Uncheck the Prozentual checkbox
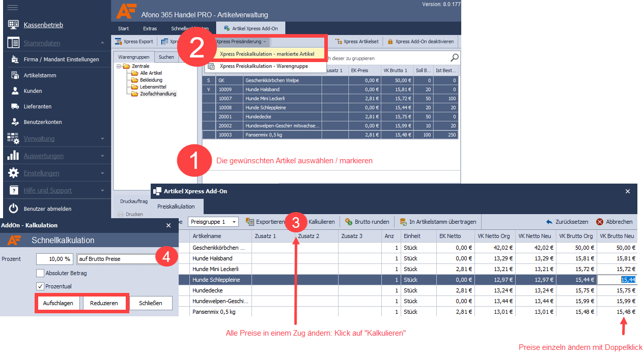This screenshot has height=356, width=644. pyautogui.click(x=40, y=286)
